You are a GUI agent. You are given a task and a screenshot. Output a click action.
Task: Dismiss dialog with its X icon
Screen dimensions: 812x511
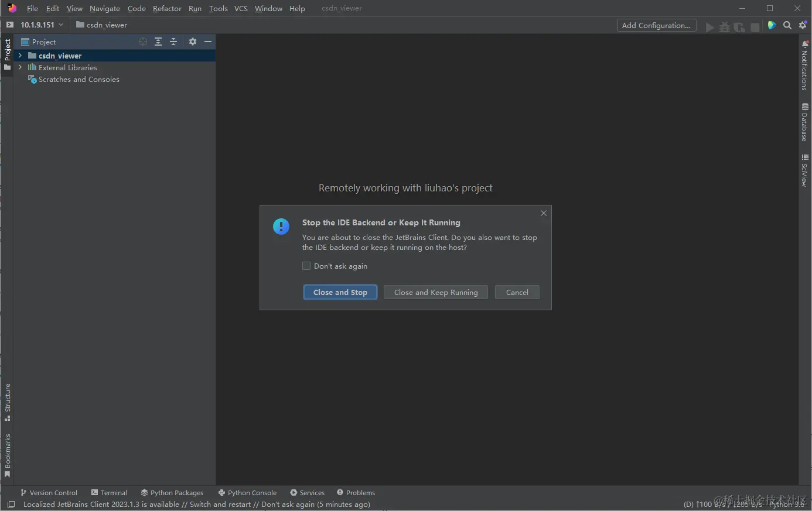(x=544, y=213)
